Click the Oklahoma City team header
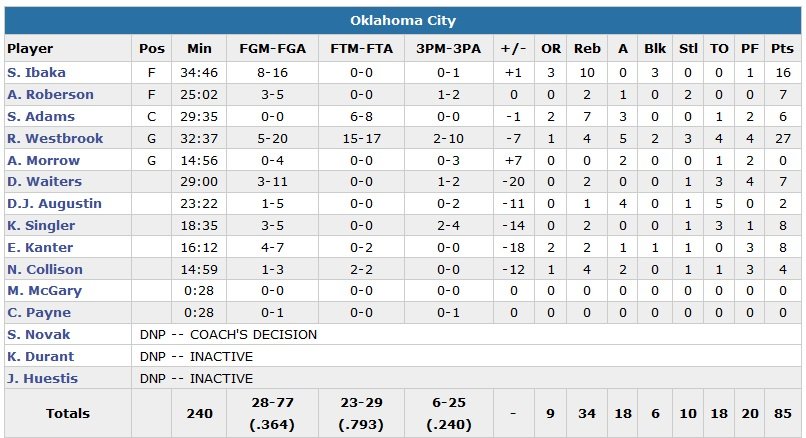This screenshot has height=438, width=806. pyautogui.click(x=403, y=20)
